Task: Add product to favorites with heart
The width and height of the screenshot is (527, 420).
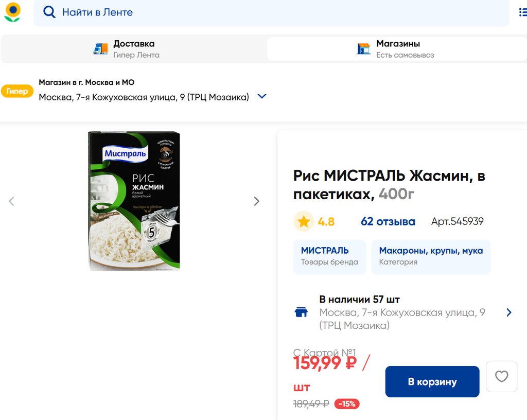Action: [x=501, y=377]
